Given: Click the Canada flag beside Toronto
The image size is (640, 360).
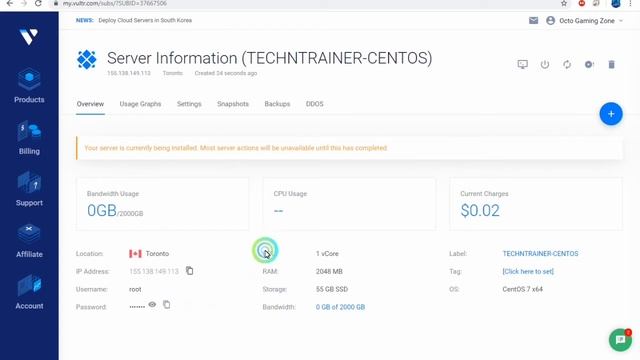Looking at the screenshot, I should [135, 253].
